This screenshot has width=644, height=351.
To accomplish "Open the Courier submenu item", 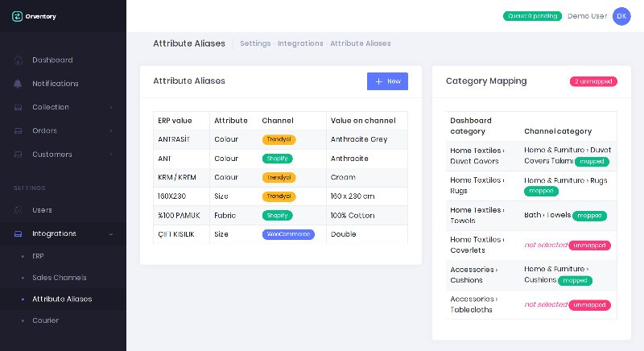I will click(x=46, y=320).
